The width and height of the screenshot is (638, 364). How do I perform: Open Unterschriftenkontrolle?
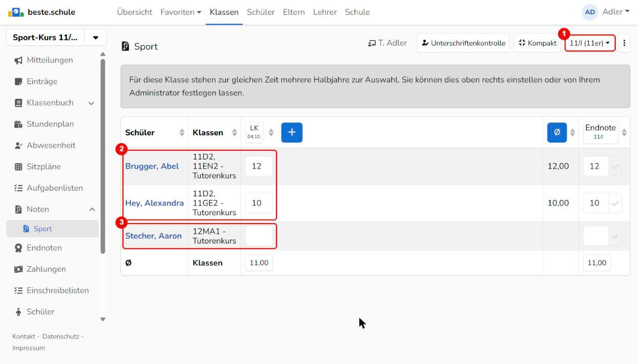pos(464,43)
